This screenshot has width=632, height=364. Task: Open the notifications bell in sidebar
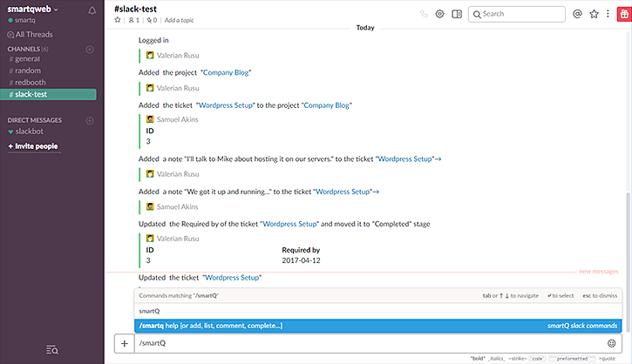(92, 10)
